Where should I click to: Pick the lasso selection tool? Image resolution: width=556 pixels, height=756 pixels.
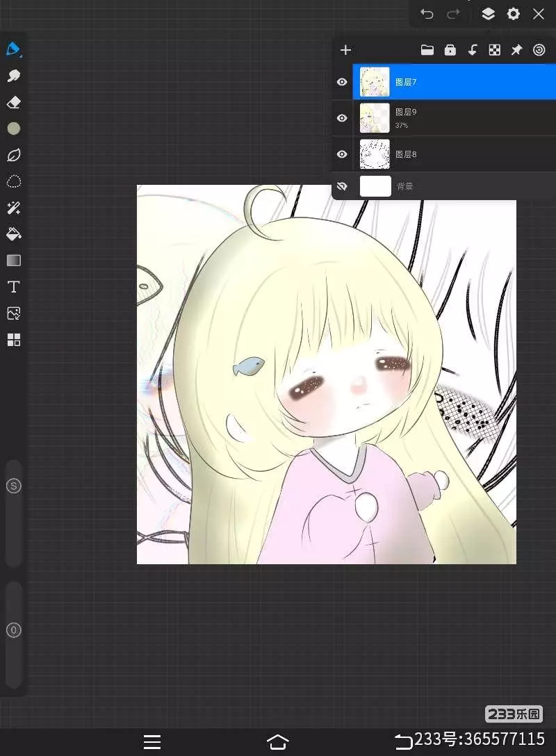(x=13, y=181)
